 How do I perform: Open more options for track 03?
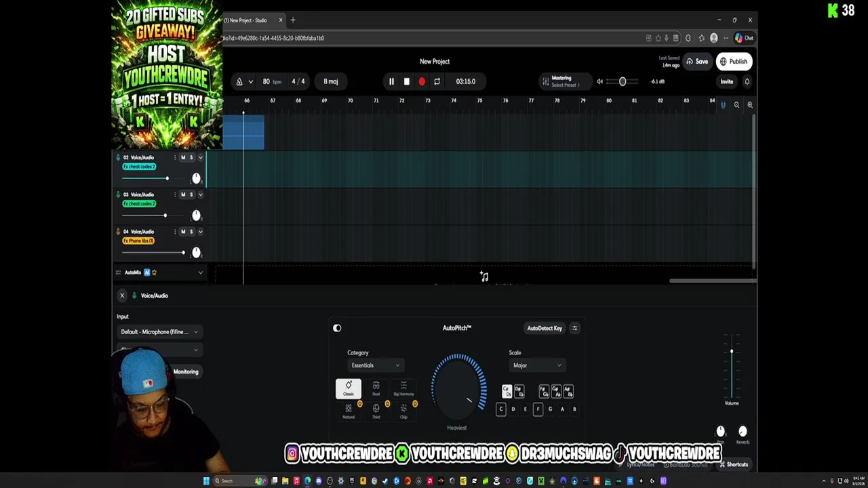(x=174, y=195)
